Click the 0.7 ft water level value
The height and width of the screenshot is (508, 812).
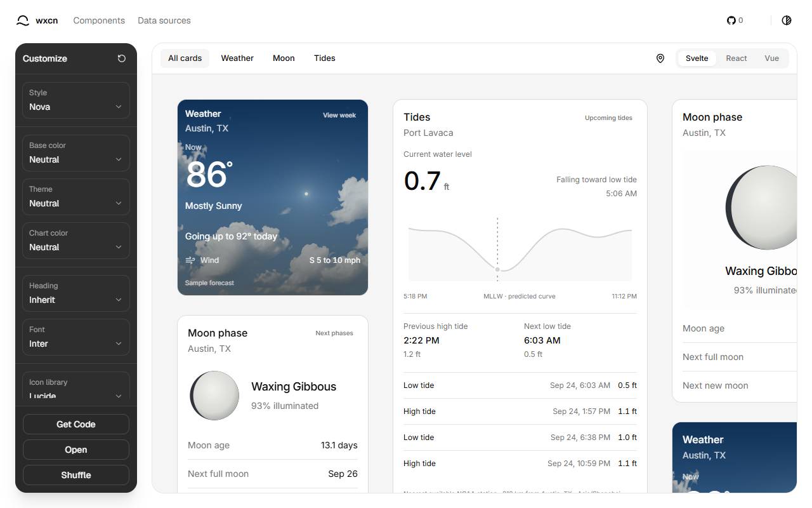[426, 181]
